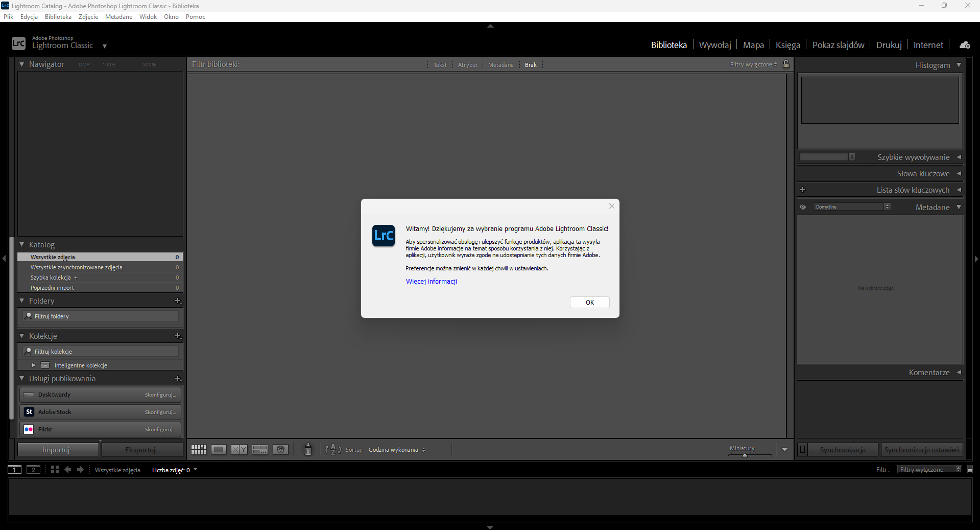The width and height of the screenshot is (980, 530).
Task: Open the Godzina wykonania sort dropdown
Action: (x=397, y=450)
